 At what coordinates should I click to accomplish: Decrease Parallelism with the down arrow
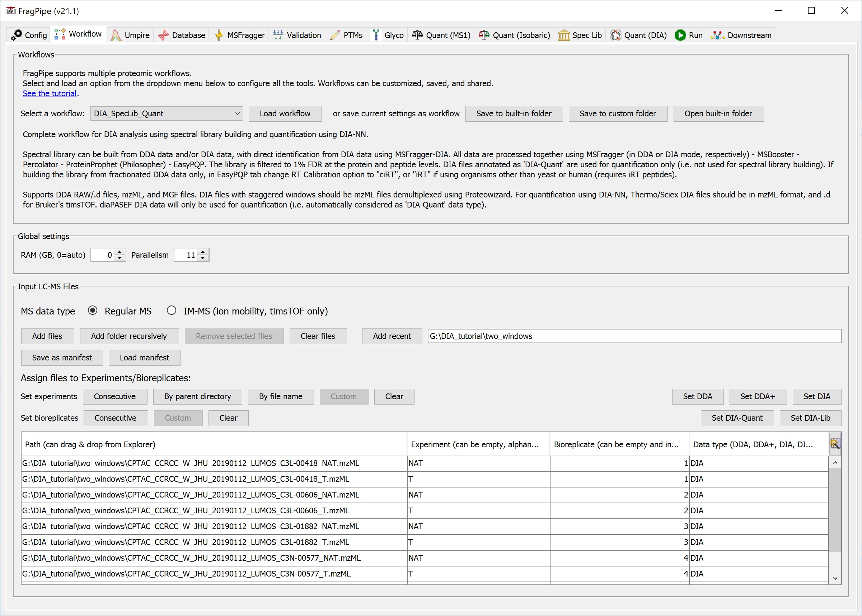pyautogui.click(x=203, y=258)
